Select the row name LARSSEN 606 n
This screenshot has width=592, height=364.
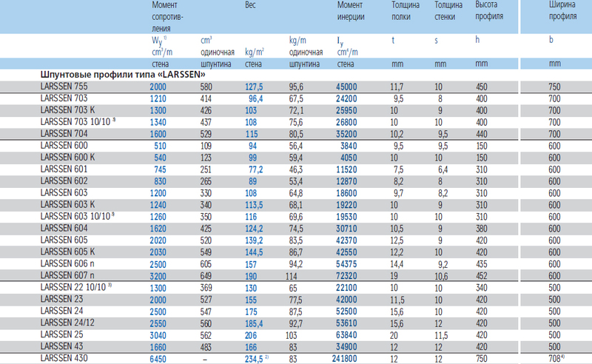pyautogui.click(x=67, y=263)
